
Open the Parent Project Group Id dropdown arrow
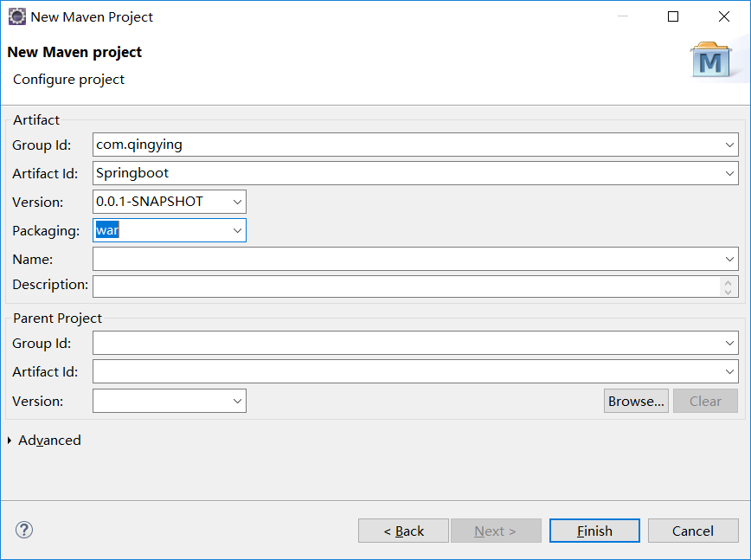[729, 343]
